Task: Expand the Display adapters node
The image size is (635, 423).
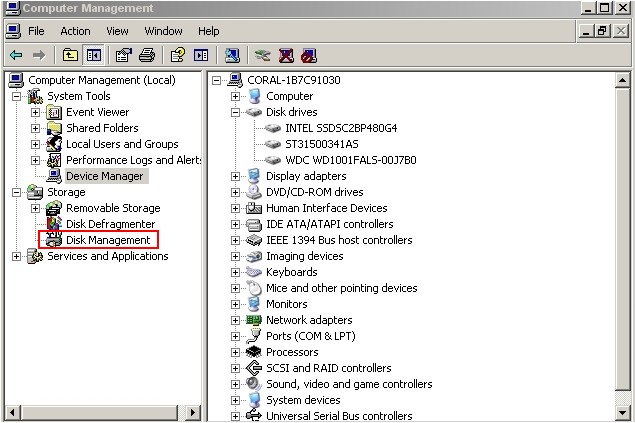Action: pos(236,176)
